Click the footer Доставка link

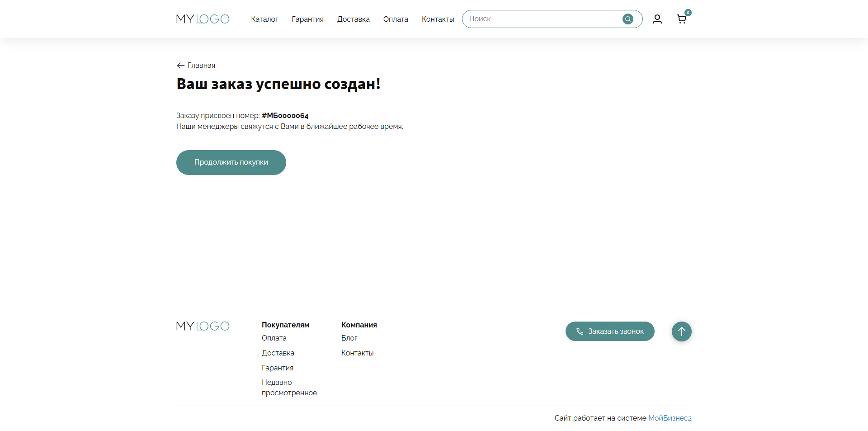(x=278, y=353)
